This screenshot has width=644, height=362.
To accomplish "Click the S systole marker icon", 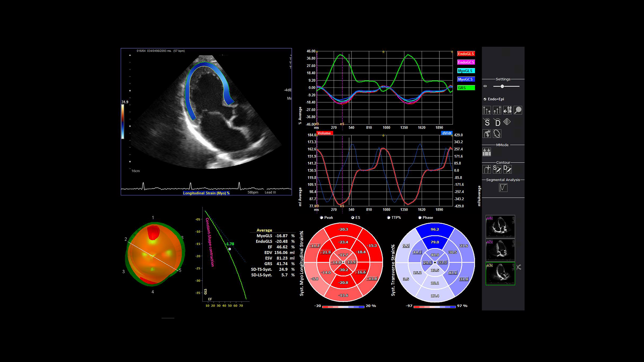I will point(486,122).
